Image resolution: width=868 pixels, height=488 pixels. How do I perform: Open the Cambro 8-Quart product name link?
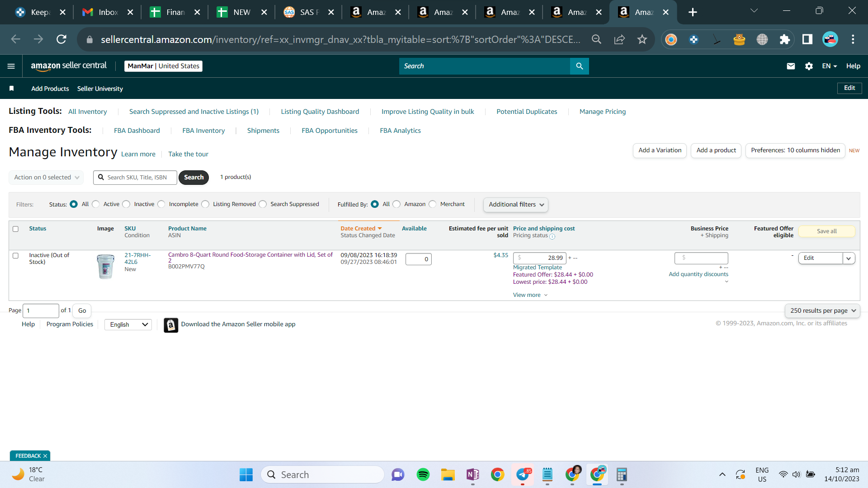tap(250, 258)
